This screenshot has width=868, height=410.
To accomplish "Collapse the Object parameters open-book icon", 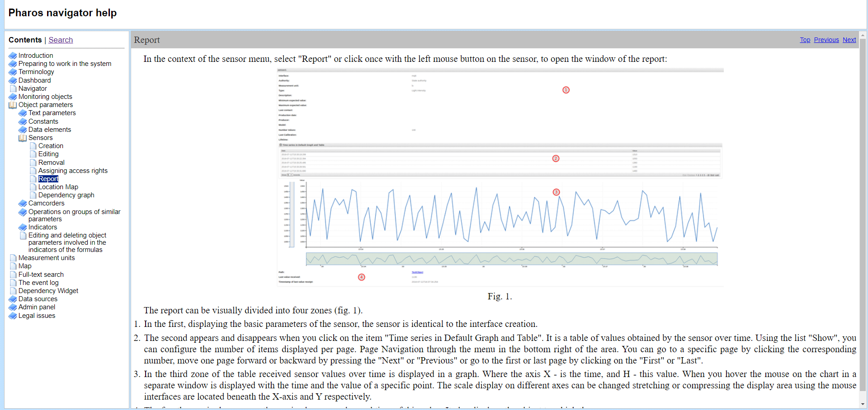I will (x=13, y=105).
